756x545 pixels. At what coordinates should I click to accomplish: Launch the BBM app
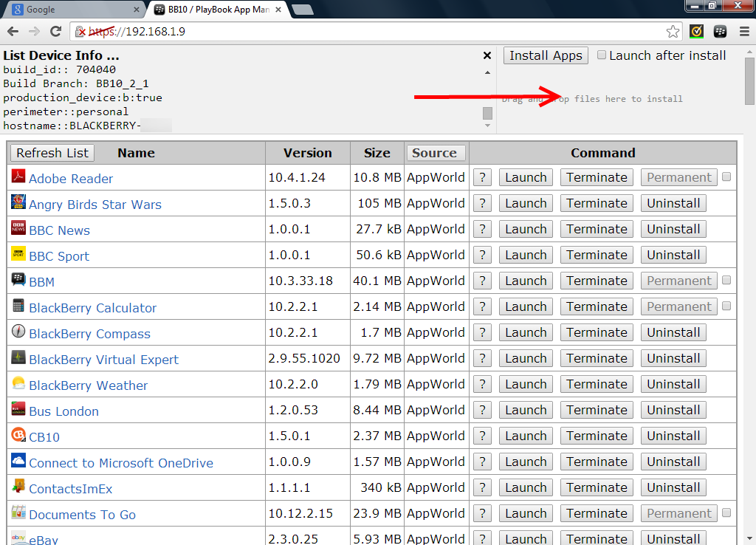click(x=526, y=281)
